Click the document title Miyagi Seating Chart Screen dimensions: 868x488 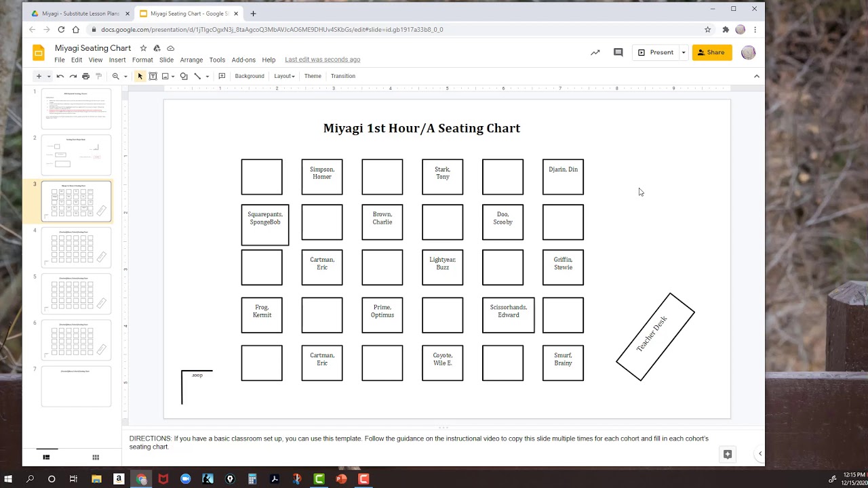click(93, 48)
